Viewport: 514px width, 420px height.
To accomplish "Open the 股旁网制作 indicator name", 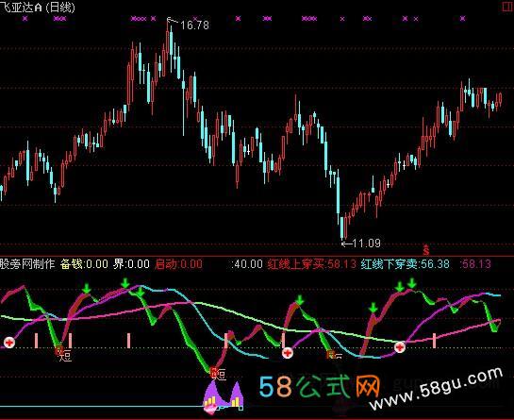I will coord(27,264).
